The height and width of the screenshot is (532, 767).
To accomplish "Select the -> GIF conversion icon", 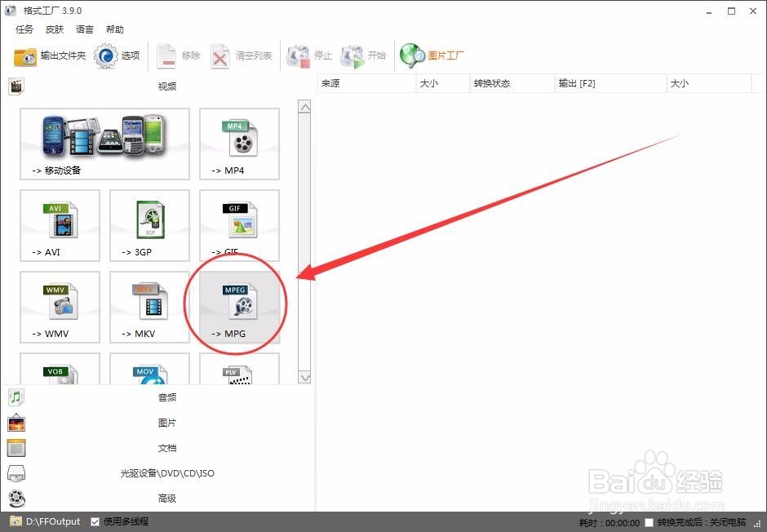I will click(239, 225).
